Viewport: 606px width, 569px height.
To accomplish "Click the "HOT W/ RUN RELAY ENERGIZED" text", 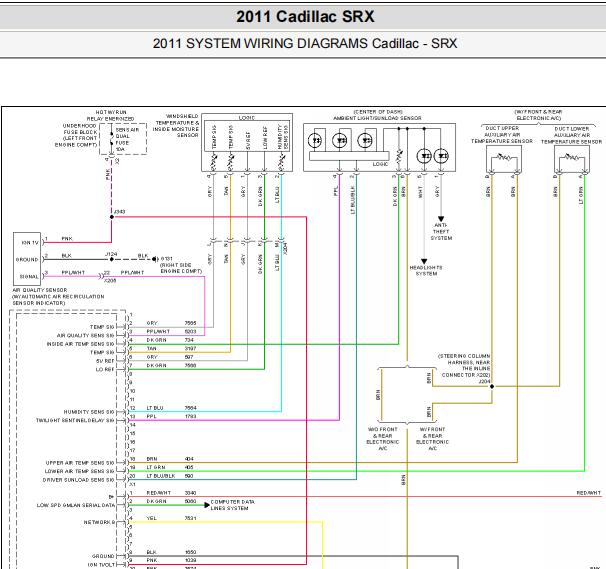I will pyautogui.click(x=111, y=116).
